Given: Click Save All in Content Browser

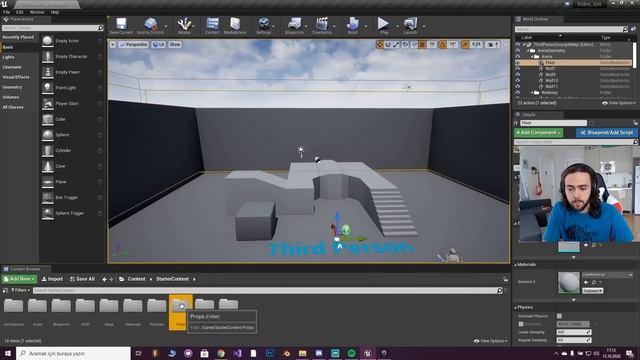Looking at the screenshot, I should pyautogui.click(x=82, y=279).
